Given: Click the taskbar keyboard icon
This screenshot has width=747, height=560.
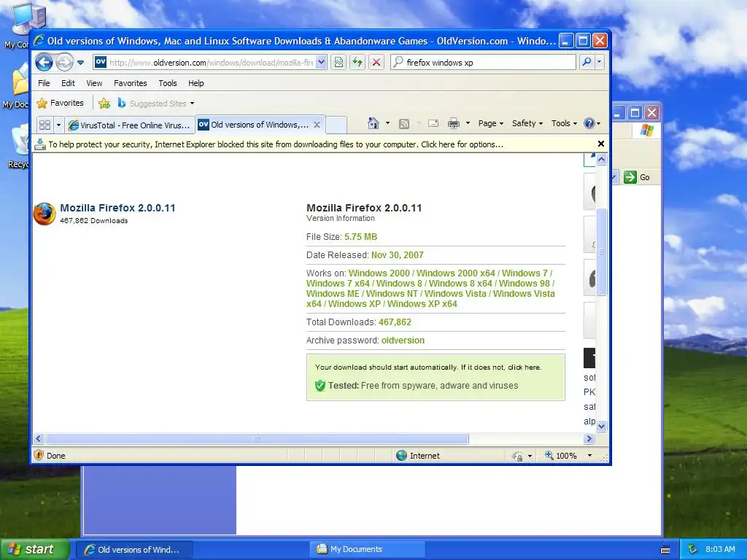Looking at the screenshot, I should pos(665,550).
